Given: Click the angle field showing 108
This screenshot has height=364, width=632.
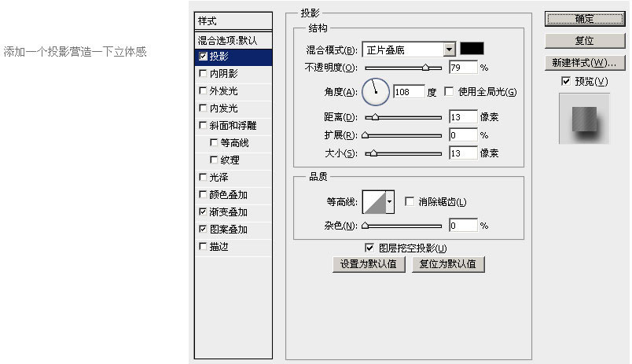Looking at the screenshot, I should pos(409,92).
